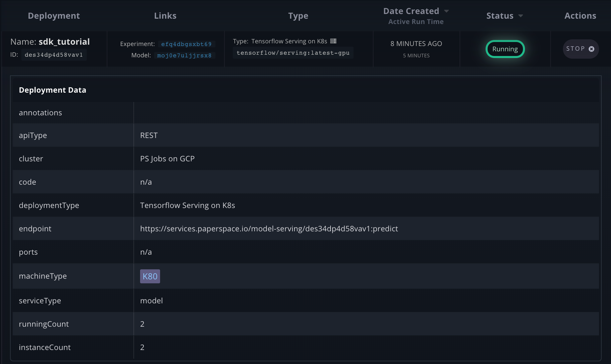
Task: Click the endpoint URL for des34dp4d58vav1
Action: point(269,229)
